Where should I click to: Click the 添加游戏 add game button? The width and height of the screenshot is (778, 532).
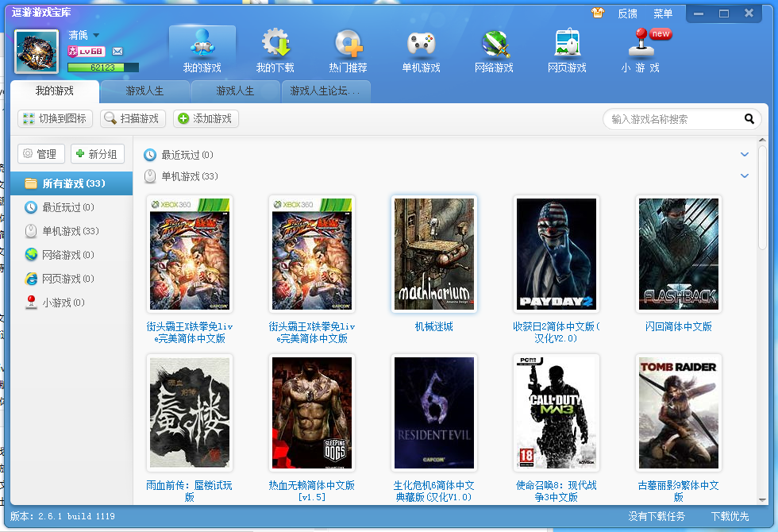(206, 118)
